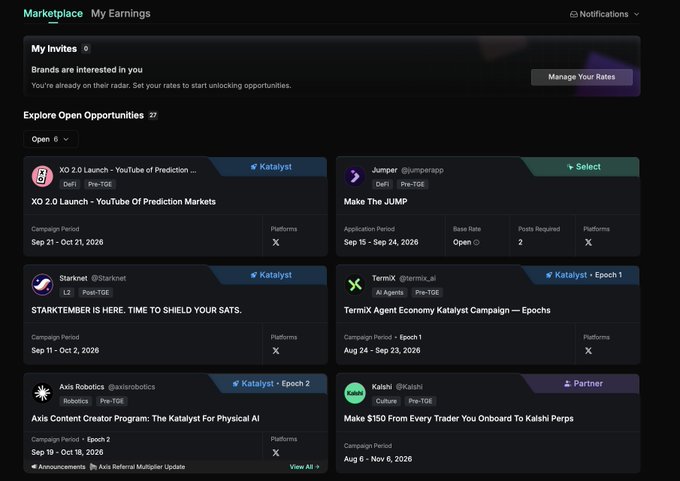
Task: Click the Aug 24 - Sep 23, 2026 period
Action: coord(382,350)
